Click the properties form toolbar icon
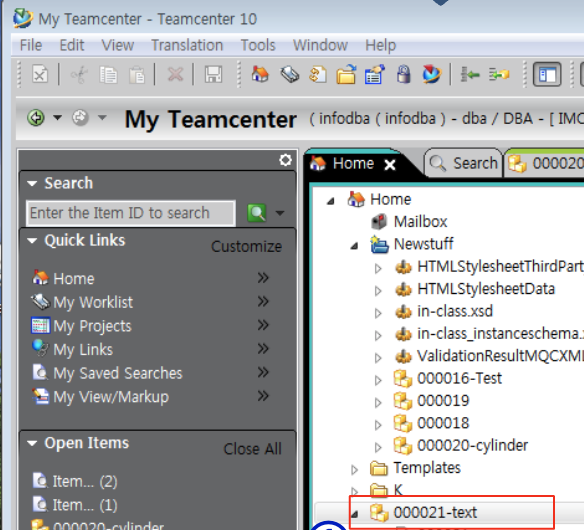 375,74
